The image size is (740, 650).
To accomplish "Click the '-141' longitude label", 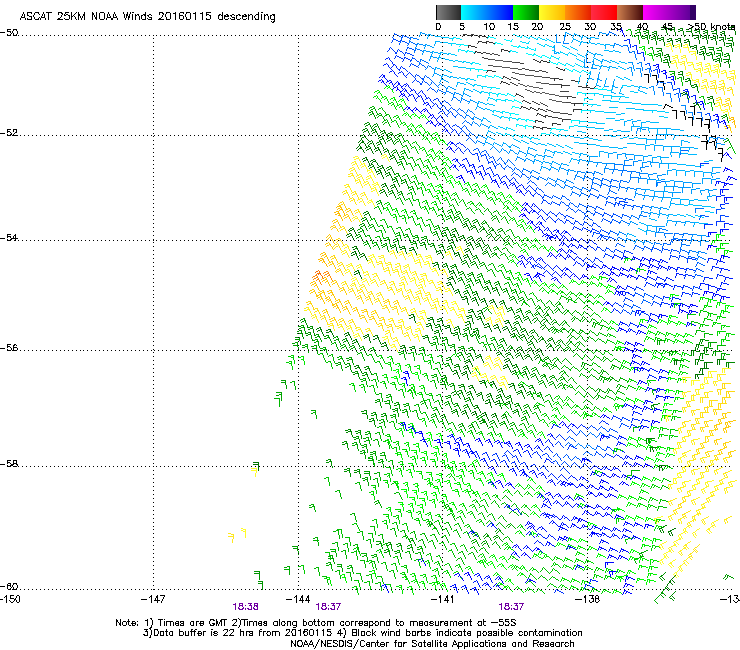I will tap(442, 599).
